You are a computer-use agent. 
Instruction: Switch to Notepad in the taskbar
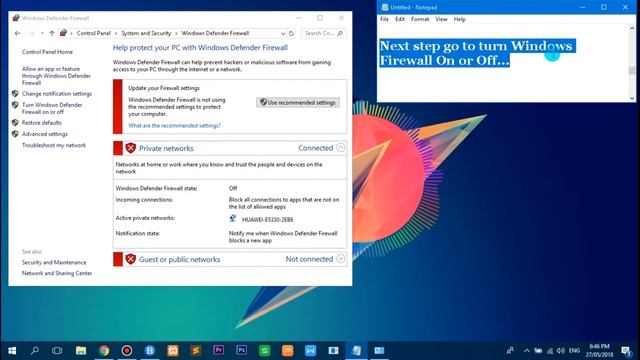[x=356, y=351]
